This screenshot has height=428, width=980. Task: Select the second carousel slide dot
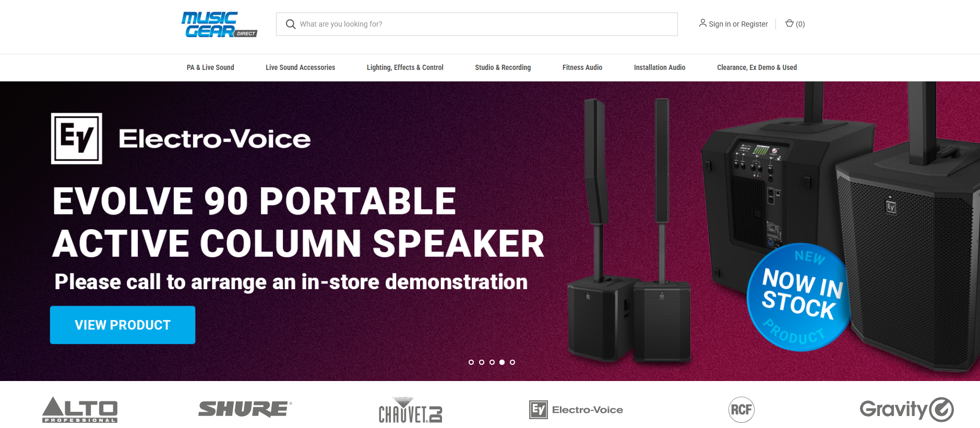tap(482, 362)
